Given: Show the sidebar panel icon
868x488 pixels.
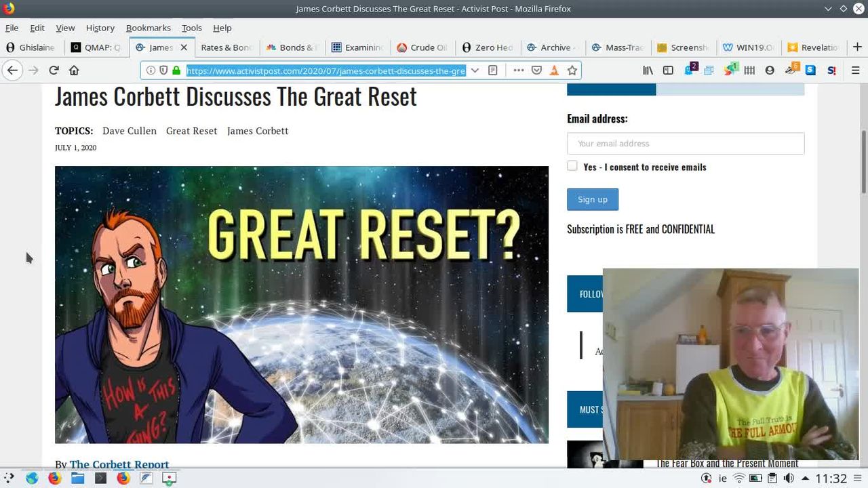Looking at the screenshot, I should (x=668, y=70).
